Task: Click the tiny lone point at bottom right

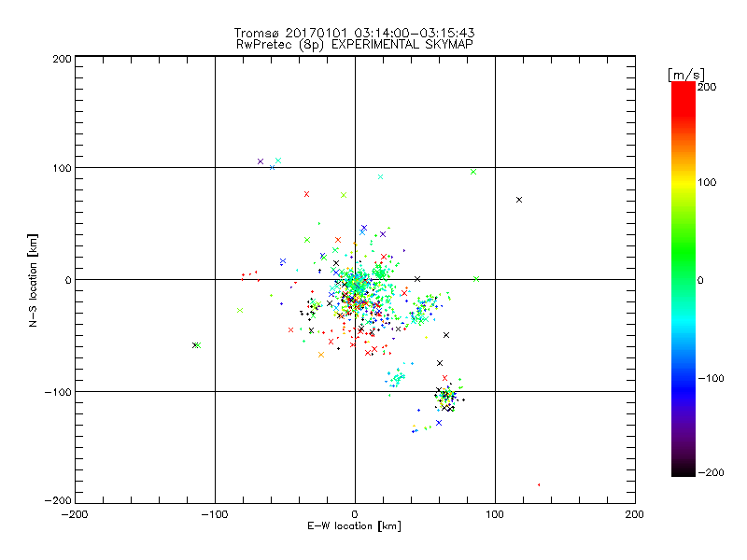Action: pyautogui.click(x=539, y=484)
